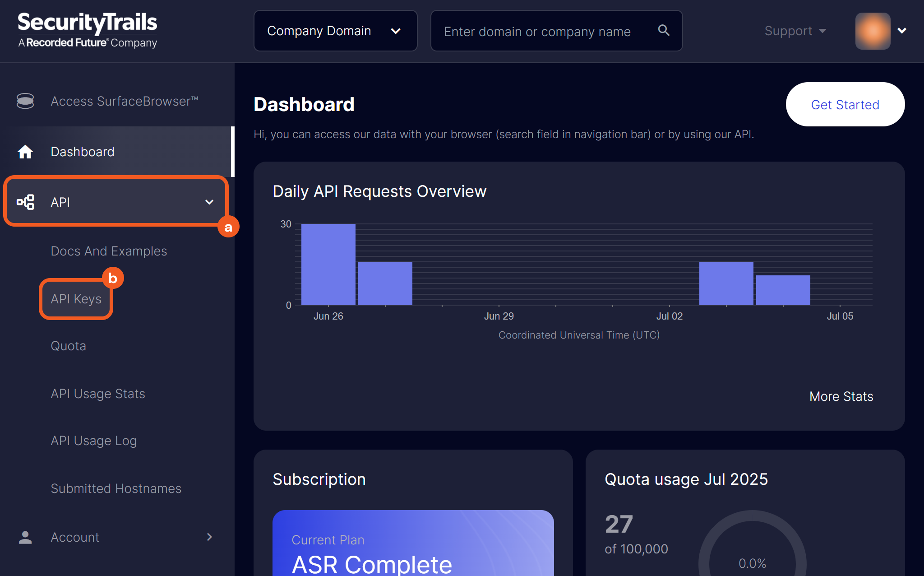Click the Account person icon
Screen dimensions: 924x576
click(x=25, y=537)
